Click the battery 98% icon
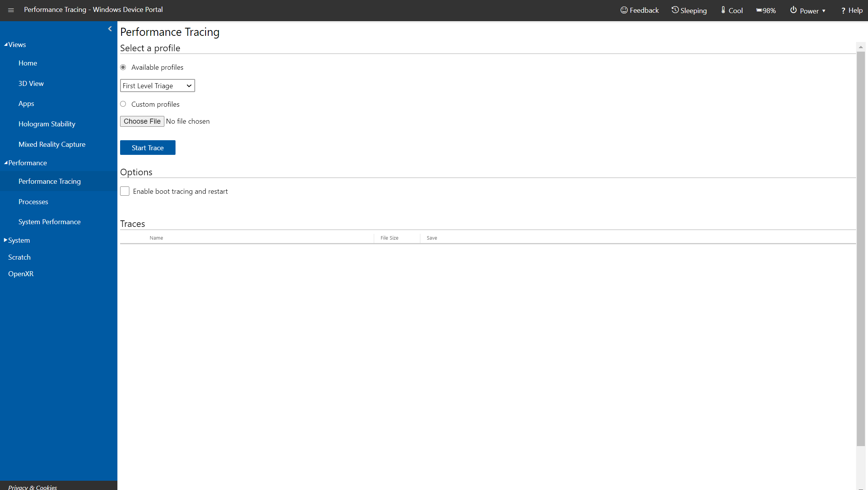Image resolution: width=868 pixels, height=490 pixels. [766, 10]
